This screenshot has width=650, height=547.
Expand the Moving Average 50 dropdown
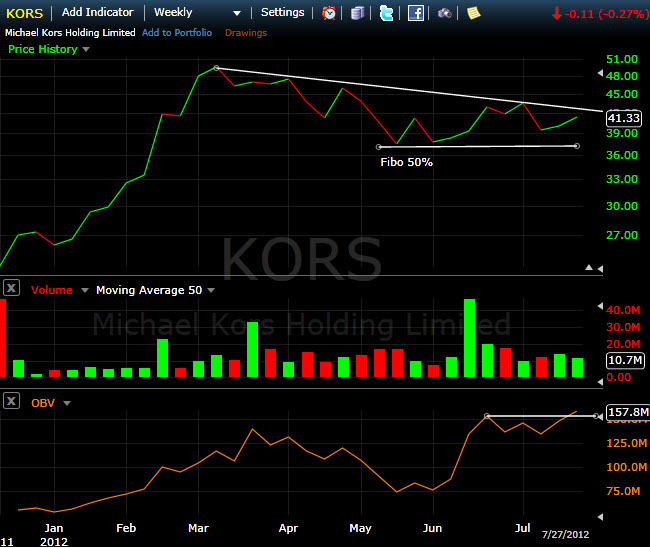tap(211, 290)
